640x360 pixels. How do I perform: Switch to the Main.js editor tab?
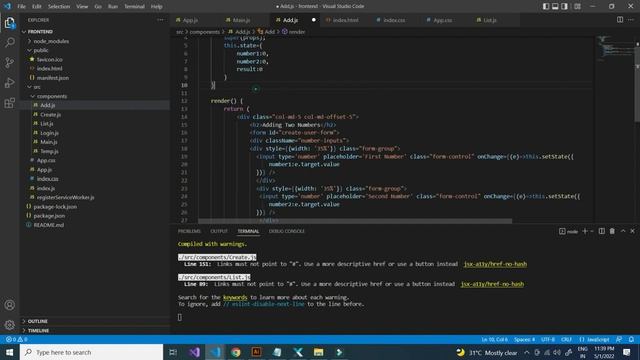pos(241,20)
